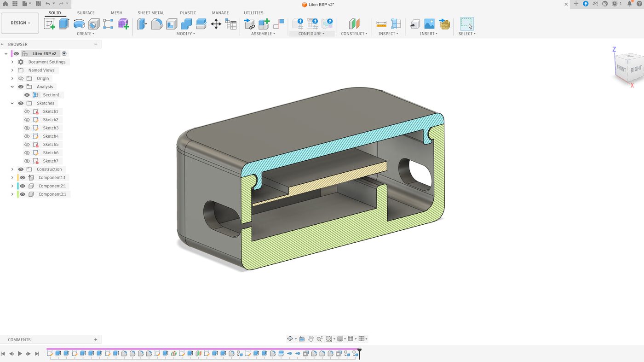Show Sketch1 using its eye icon
Screen dimensions: 644x362
27,111
